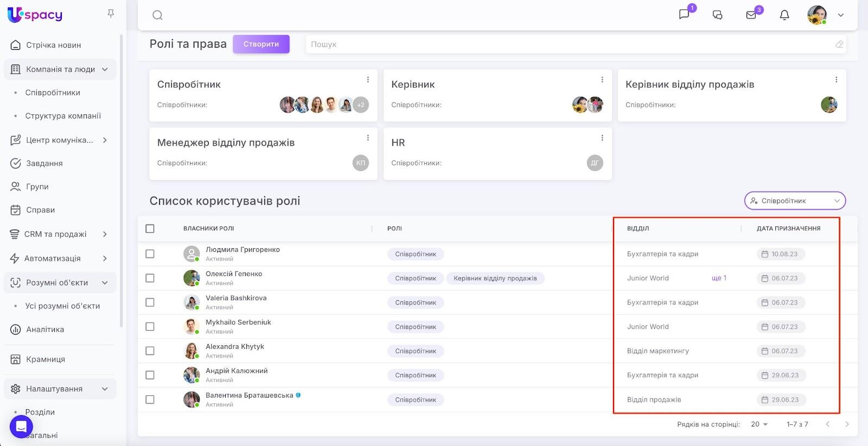Toggle the select-all checkbox in table header

(150, 229)
